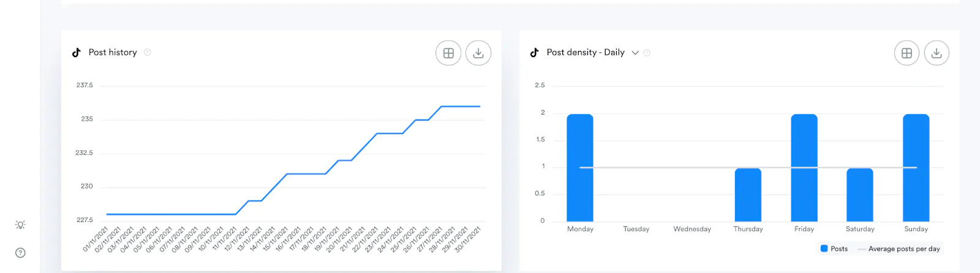Click the Posts blue legend swatch
Image resolution: width=980 pixels, height=273 pixels.
point(824,248)
